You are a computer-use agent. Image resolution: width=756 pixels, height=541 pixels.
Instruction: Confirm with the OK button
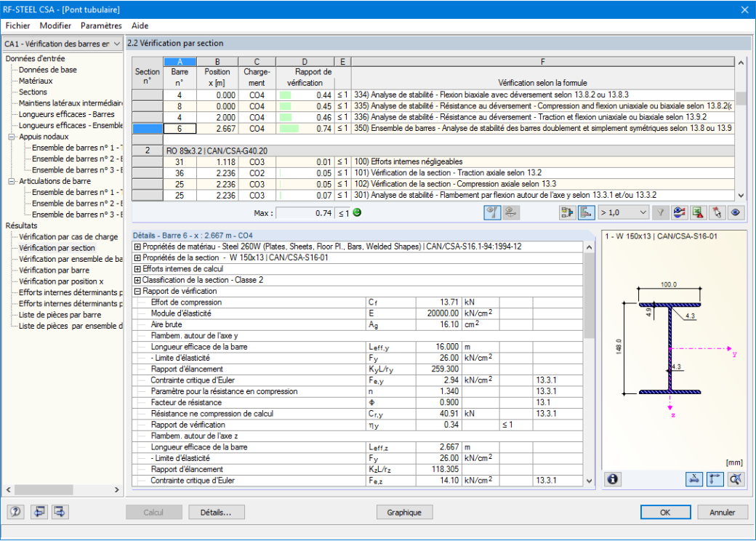click(x=665, y=512)
